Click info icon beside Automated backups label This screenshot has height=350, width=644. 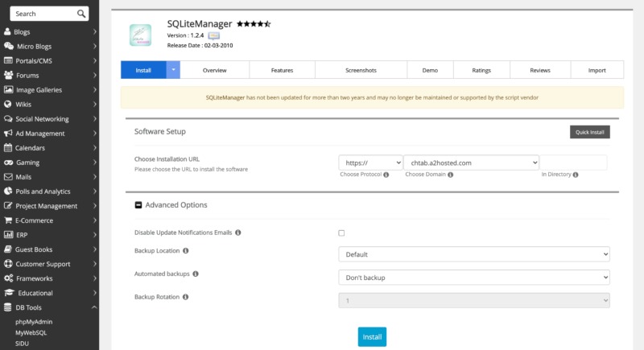pyautogui.click(x=196, y=274)
